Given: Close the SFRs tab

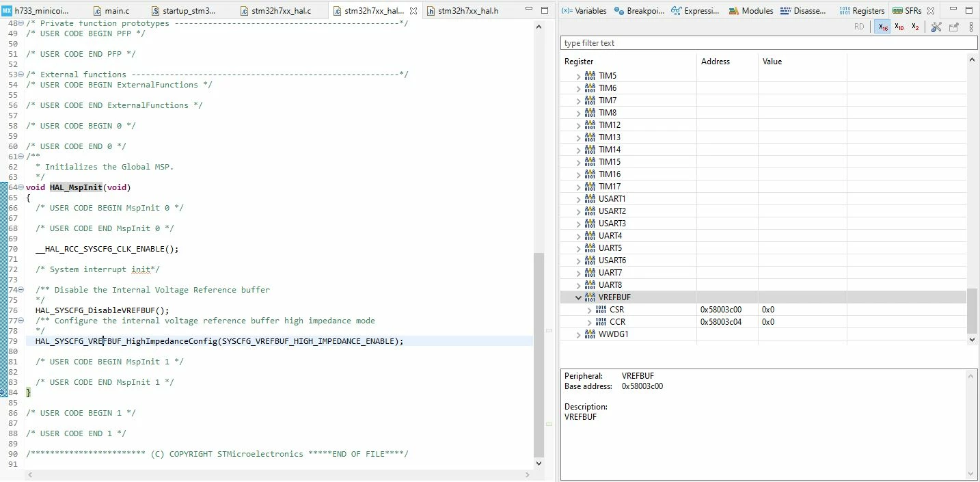Looking at the screenshot, I should (x=931, y=11).
